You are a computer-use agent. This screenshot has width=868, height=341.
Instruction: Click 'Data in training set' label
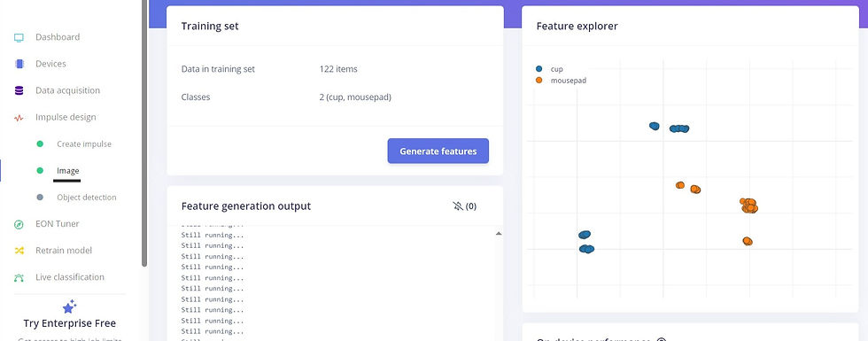pos(218,69)
